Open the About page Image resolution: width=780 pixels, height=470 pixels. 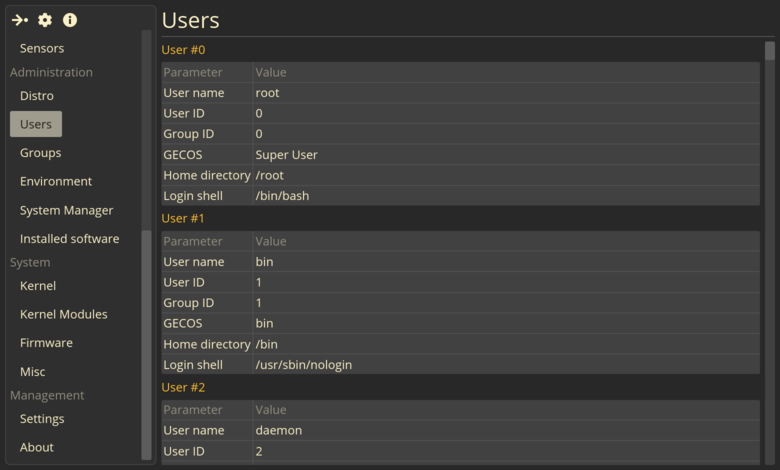click(x=37, y=447)
